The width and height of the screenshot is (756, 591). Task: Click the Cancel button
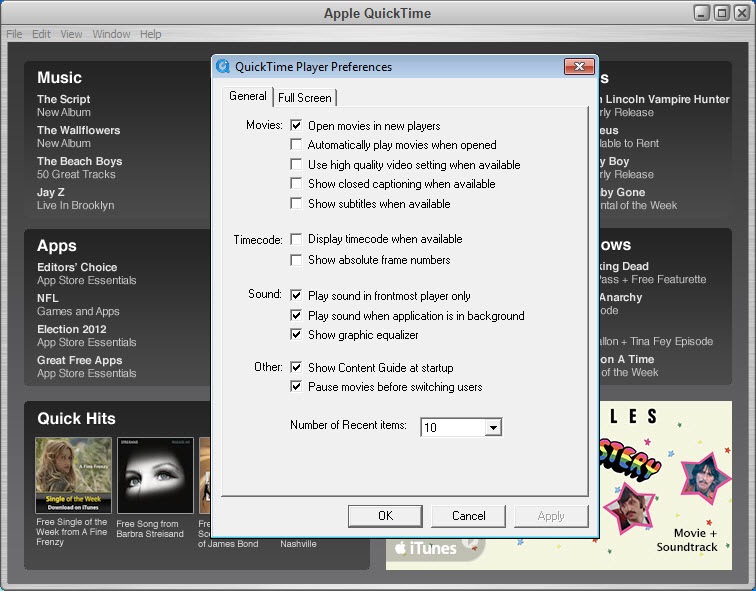click(x=468, y=516)
